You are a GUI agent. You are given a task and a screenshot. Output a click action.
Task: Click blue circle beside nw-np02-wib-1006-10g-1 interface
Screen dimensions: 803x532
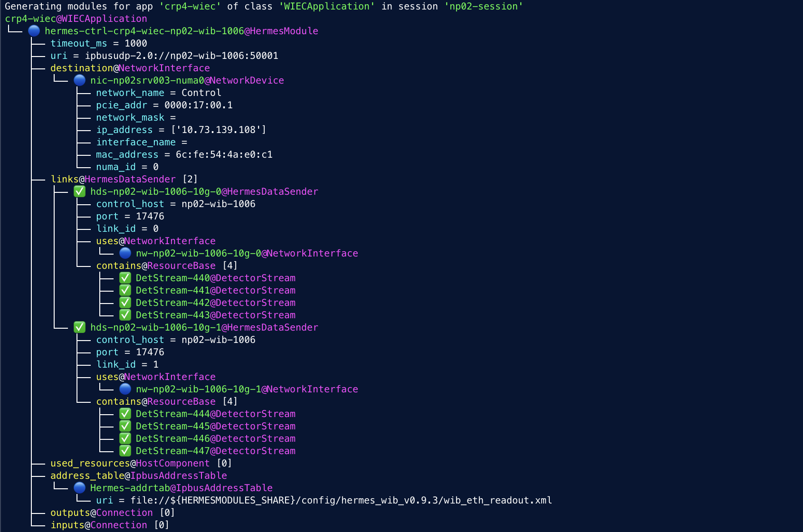(125, 389)
